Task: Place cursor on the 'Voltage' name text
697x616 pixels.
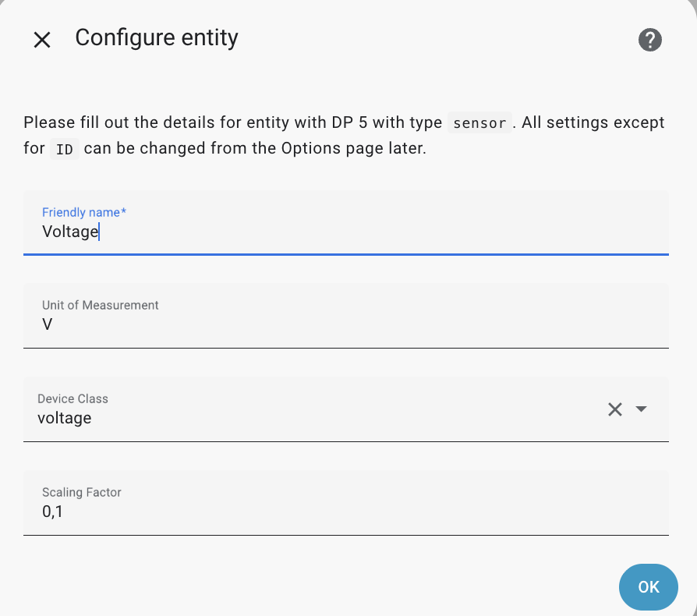Action: pyautogui.click(x=70, y=232)
